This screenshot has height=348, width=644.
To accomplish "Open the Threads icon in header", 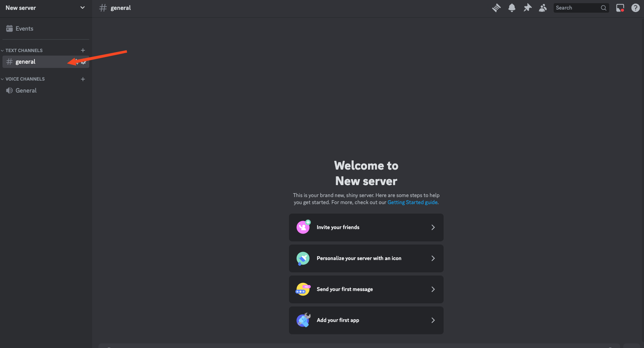I will 496,8.
